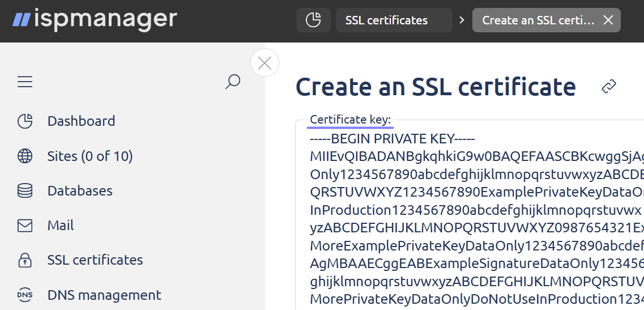Open Mail from the sidebar
The image size is (644, 310).
tap(61, 226)
